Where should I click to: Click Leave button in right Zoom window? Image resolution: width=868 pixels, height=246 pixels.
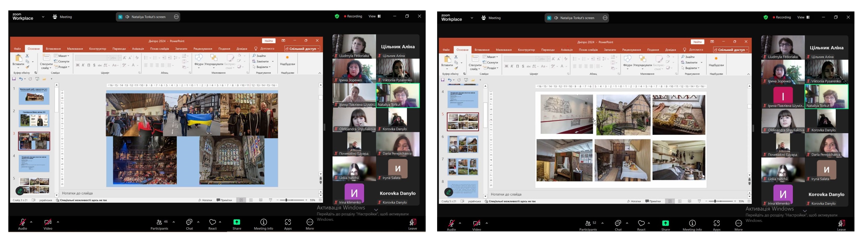[841, 224]
